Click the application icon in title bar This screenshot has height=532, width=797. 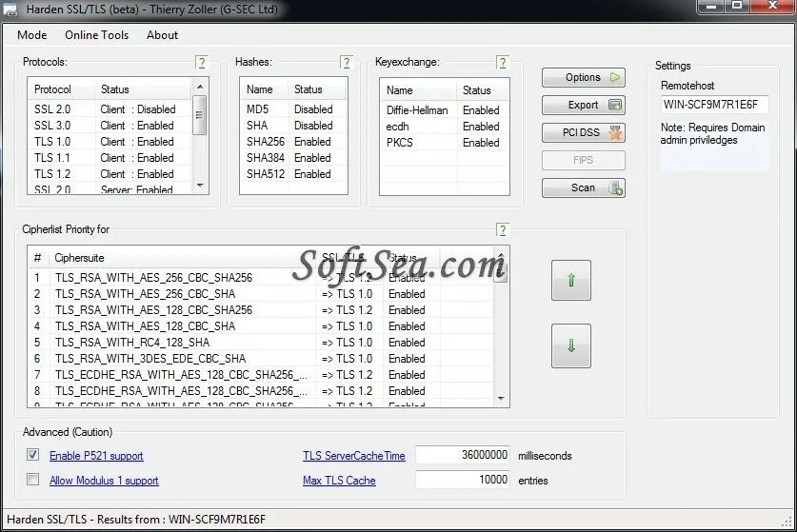click(10, 10)
